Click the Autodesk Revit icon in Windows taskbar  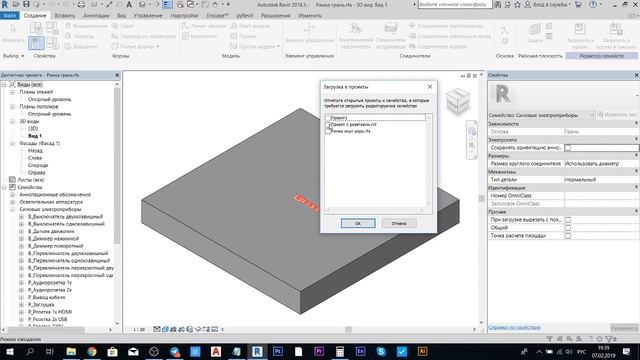[x=257, y=351]
